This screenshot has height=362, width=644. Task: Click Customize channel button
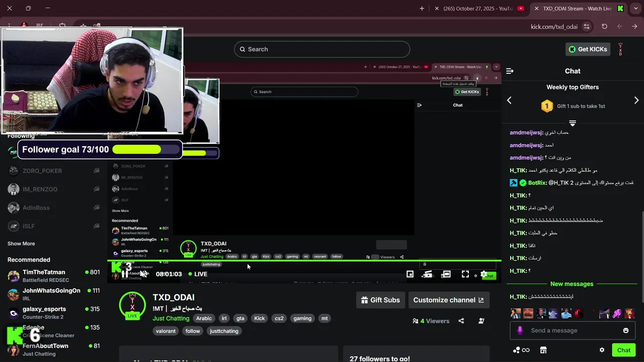[449, 300]
